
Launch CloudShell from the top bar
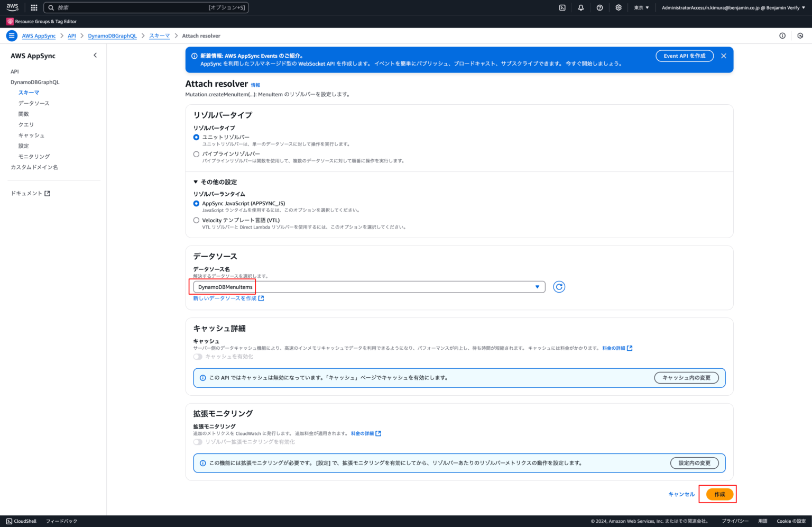point(562,7)
